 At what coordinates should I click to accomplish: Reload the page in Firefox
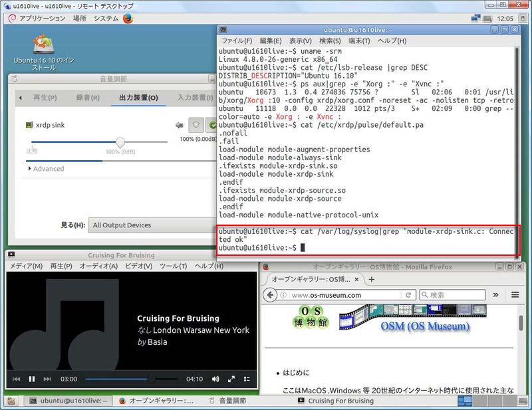pos(408,295)
